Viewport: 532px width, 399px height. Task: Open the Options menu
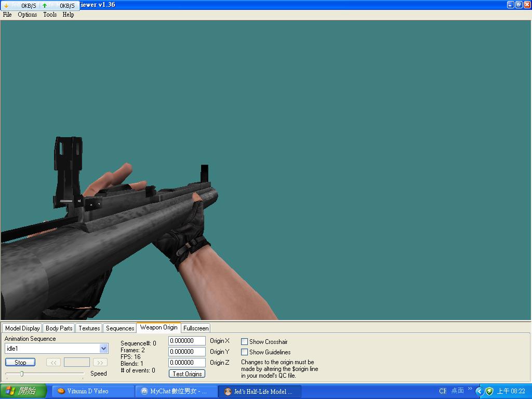27,15
